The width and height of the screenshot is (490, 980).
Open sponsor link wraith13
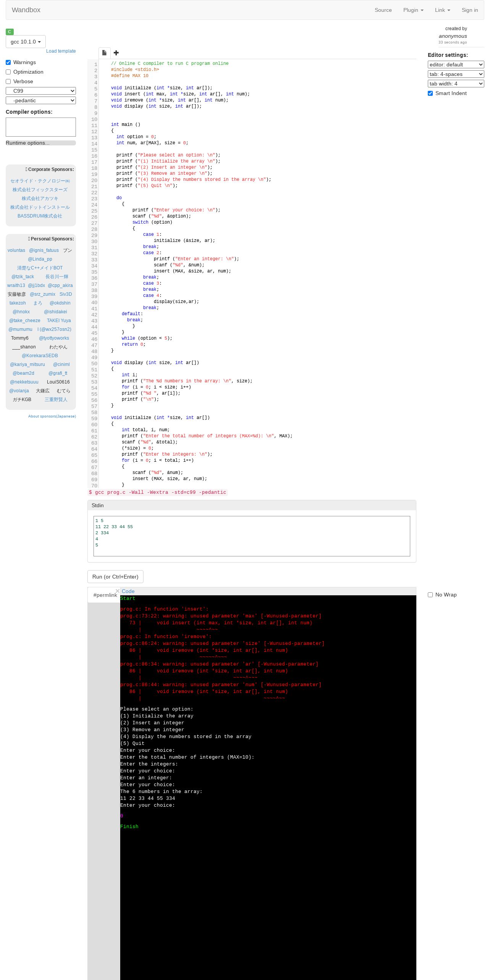tap(16, 285)
